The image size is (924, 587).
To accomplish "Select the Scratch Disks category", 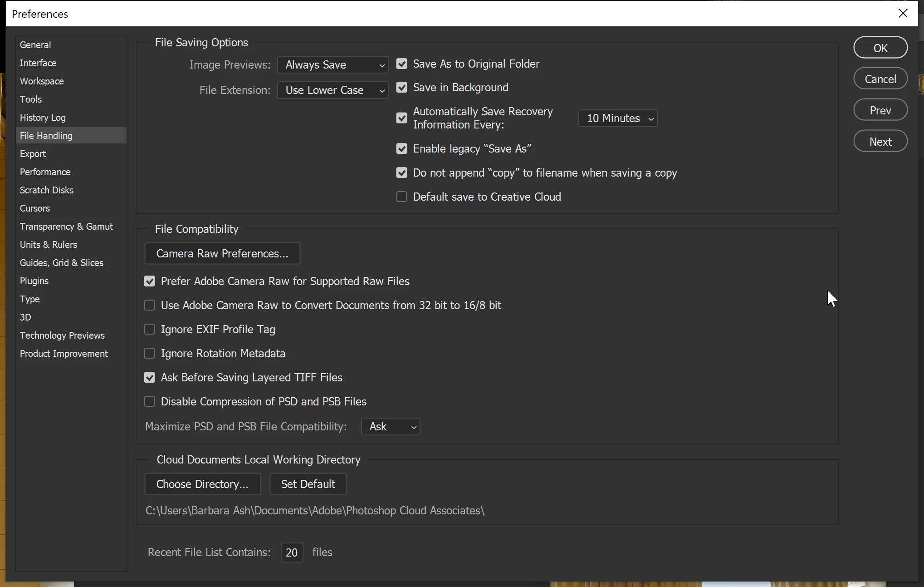I will point(47,190).
